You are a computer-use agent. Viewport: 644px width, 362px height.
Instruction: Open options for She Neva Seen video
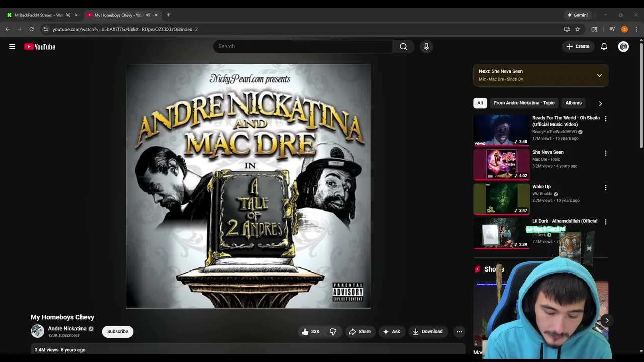pos(605,153)
